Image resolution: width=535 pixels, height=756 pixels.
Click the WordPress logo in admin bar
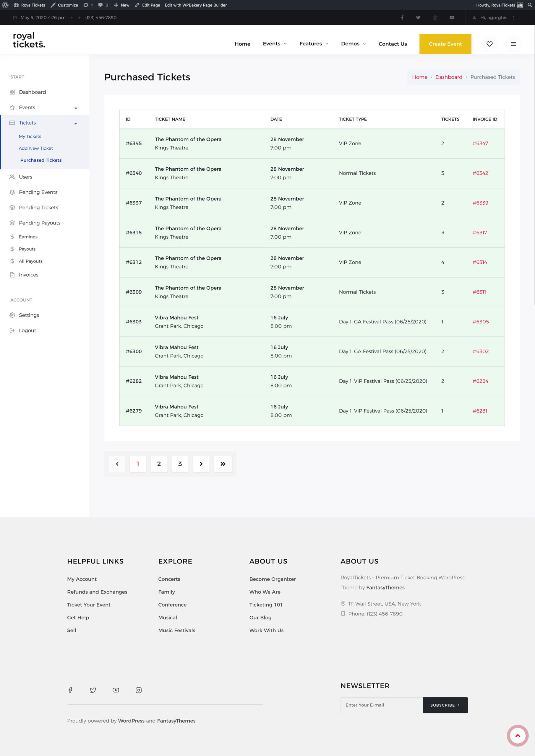click(x=5, y=5)
